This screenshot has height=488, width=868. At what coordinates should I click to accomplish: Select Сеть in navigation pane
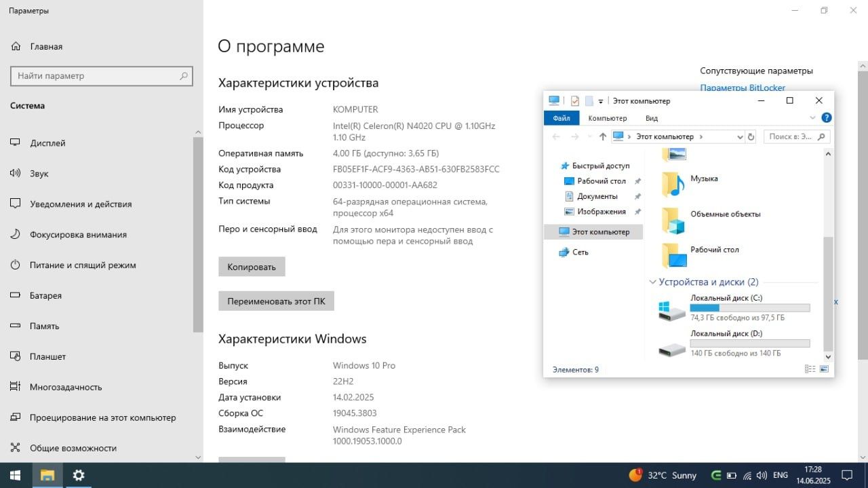574,252
